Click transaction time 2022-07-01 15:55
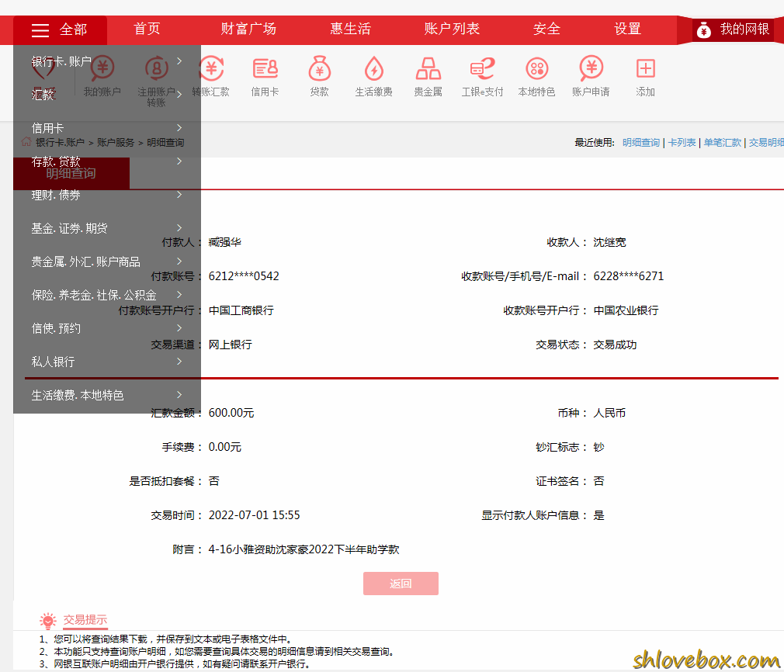This screenshot has height=672, width=784. 254,515
